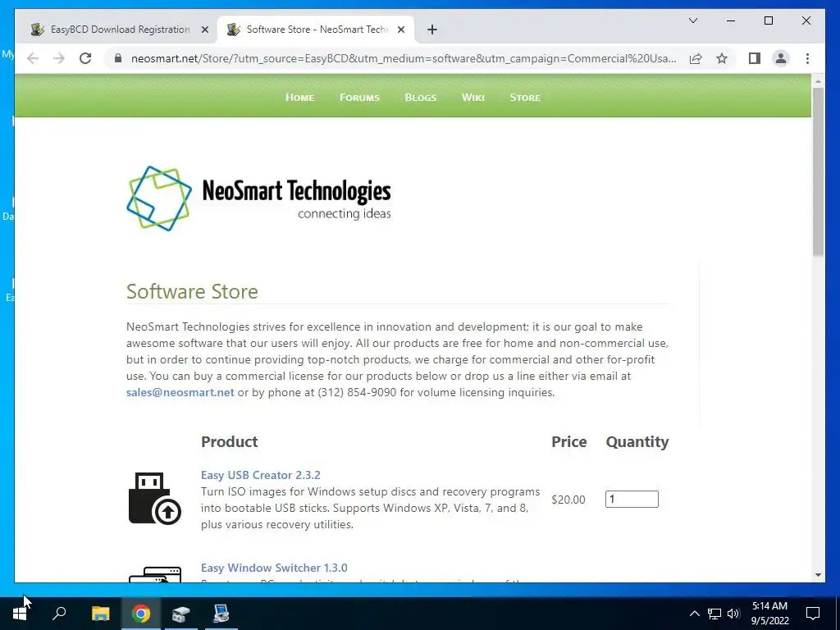
Task: Click the page vertical scrollbar thumb
Action: (818, 171)
